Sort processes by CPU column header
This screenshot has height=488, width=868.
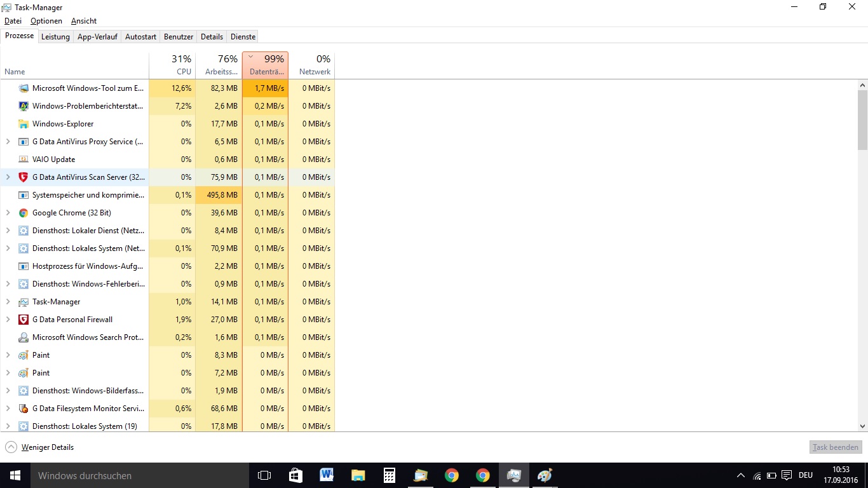coord(172,65)
